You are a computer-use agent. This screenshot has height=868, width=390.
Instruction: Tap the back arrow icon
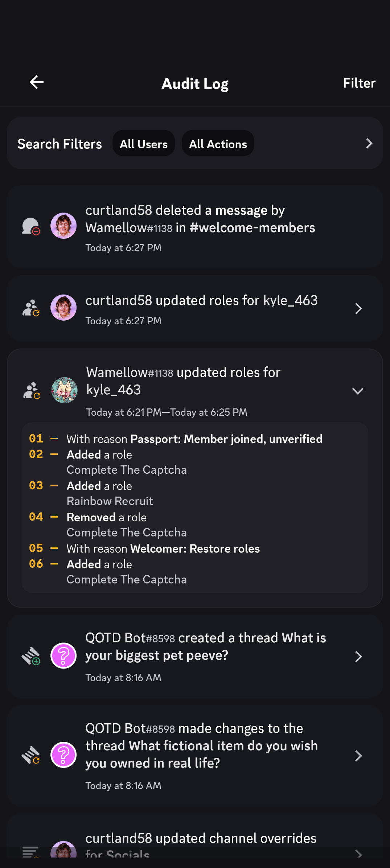click(36, 82)
